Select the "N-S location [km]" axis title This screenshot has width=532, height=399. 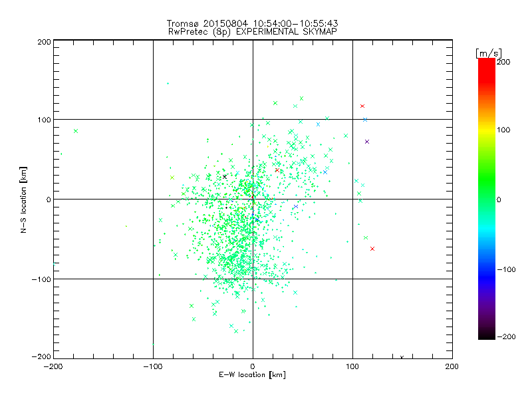click(23, 200)
